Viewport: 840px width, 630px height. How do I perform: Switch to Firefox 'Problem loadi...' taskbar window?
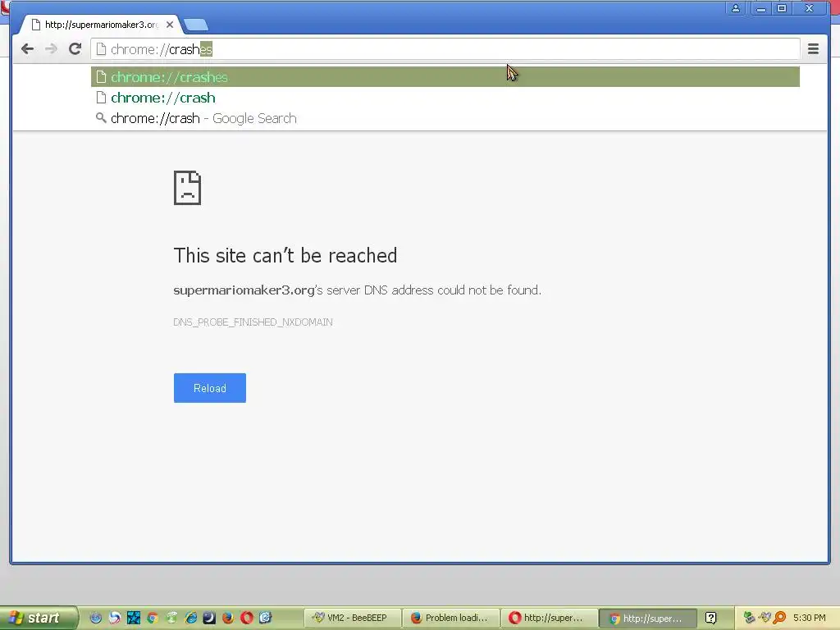451,618
